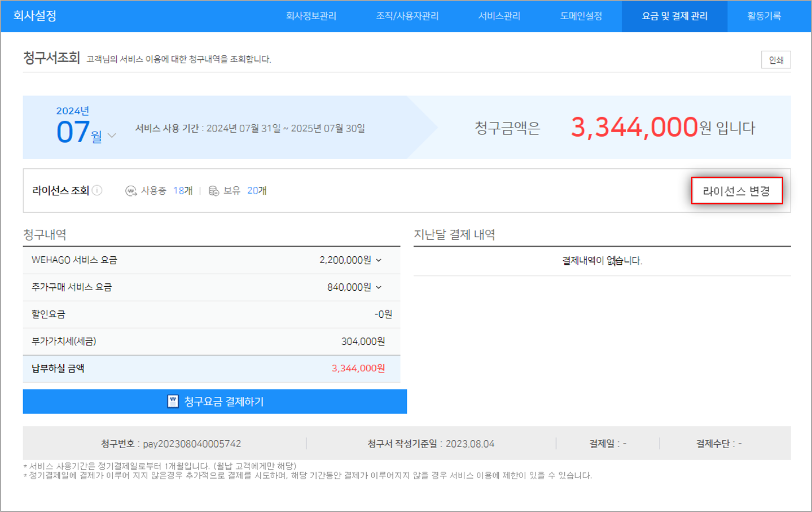Click the 라이선스 변경 button
The image size is (812, 512).
[736, 191]
